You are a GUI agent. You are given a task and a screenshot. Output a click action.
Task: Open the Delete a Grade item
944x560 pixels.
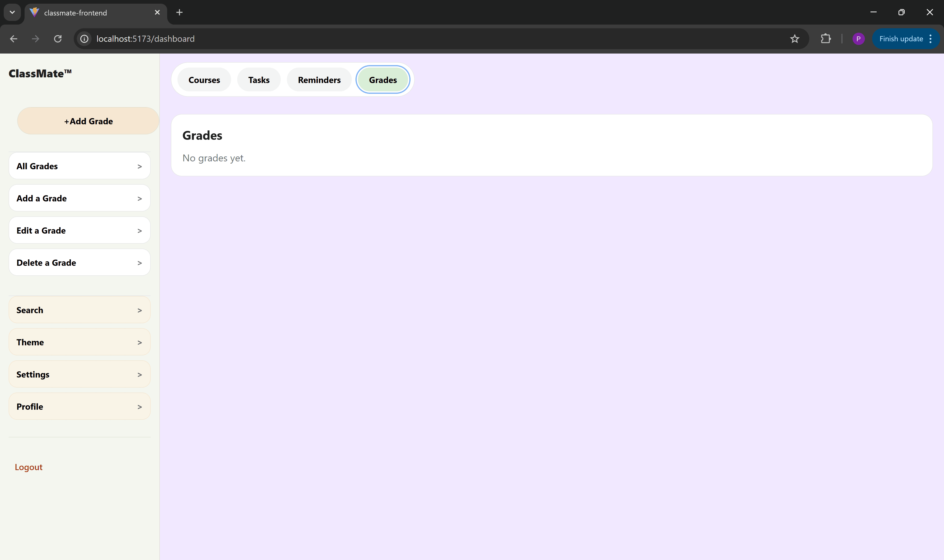coord(80,263)
